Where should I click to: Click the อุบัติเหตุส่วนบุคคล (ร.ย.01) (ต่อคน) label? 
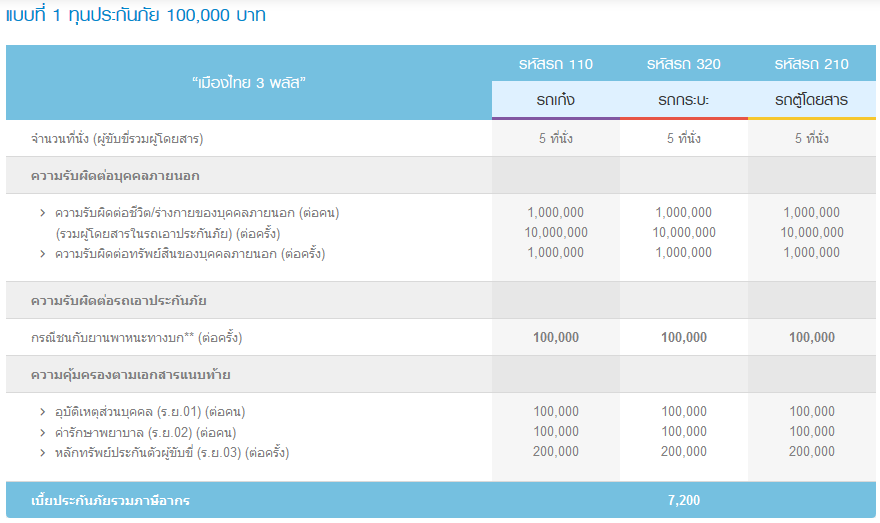tap(150, 412)
